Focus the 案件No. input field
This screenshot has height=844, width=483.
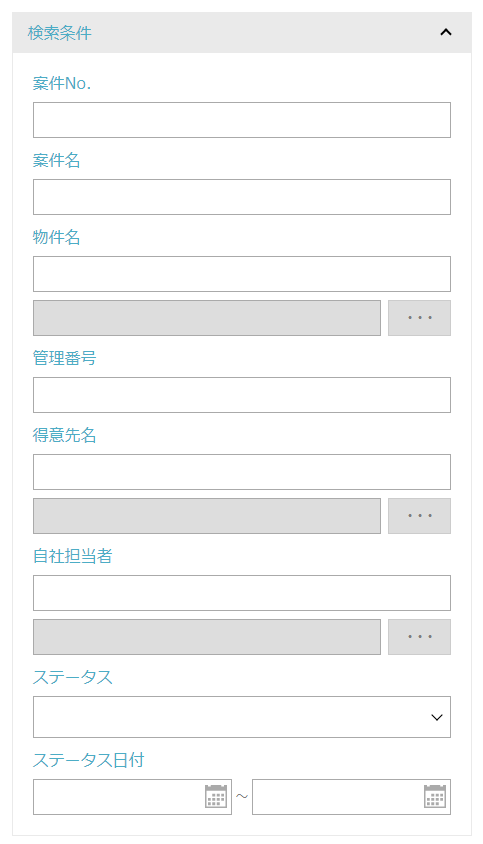click(x=242, y=120)
